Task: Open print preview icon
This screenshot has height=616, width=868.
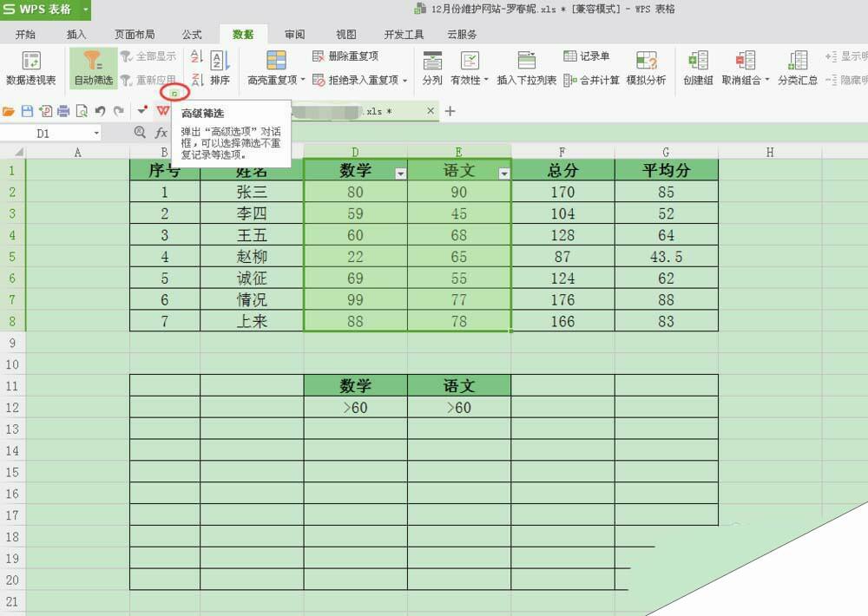Action: (x=82, y=111)
